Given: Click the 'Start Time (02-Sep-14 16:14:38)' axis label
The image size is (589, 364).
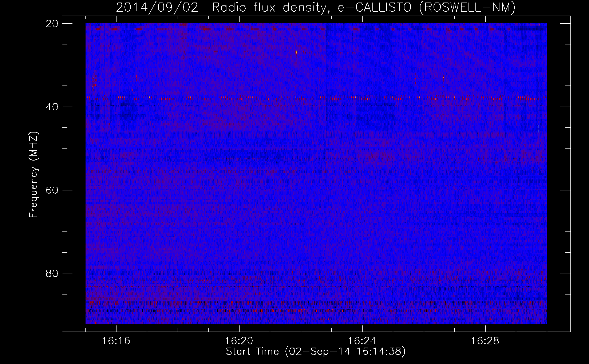Looking at the screenshot, I should click(x=316, y=352).
